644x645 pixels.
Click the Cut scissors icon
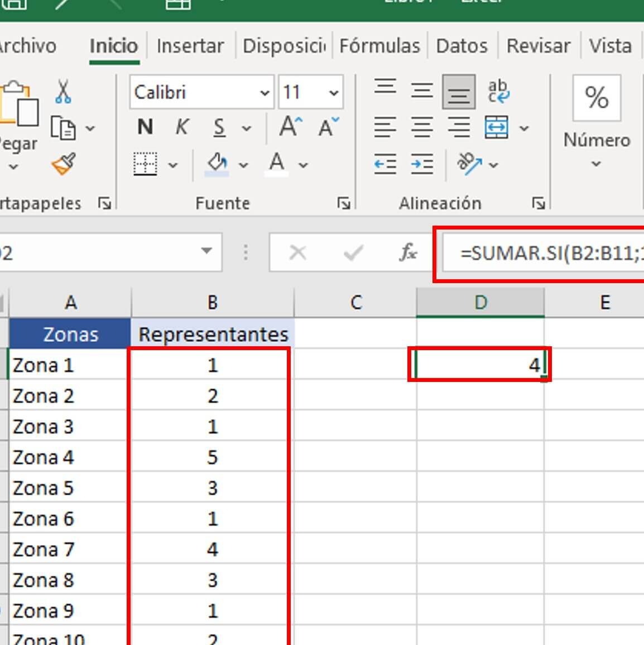(63, 92)
